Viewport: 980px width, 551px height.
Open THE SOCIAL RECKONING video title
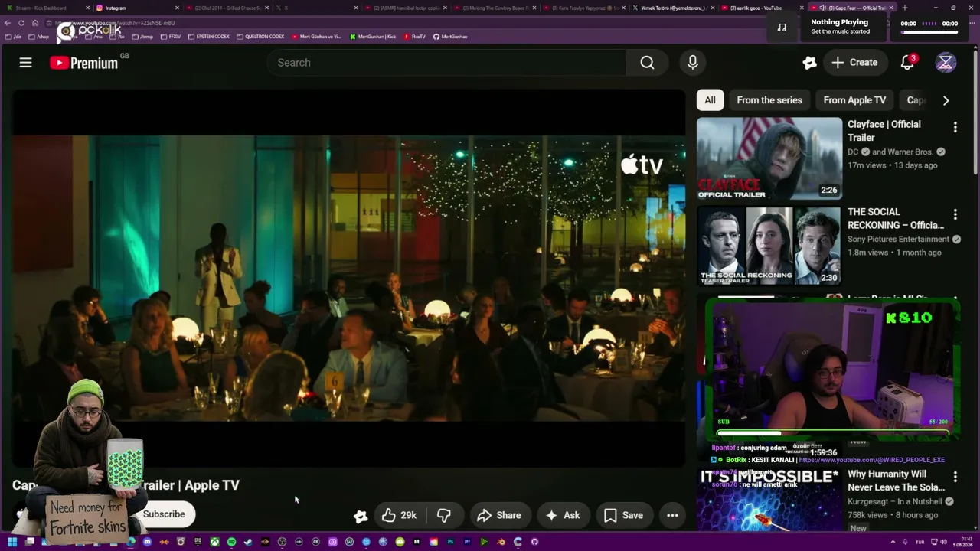(x=896, y=218)
